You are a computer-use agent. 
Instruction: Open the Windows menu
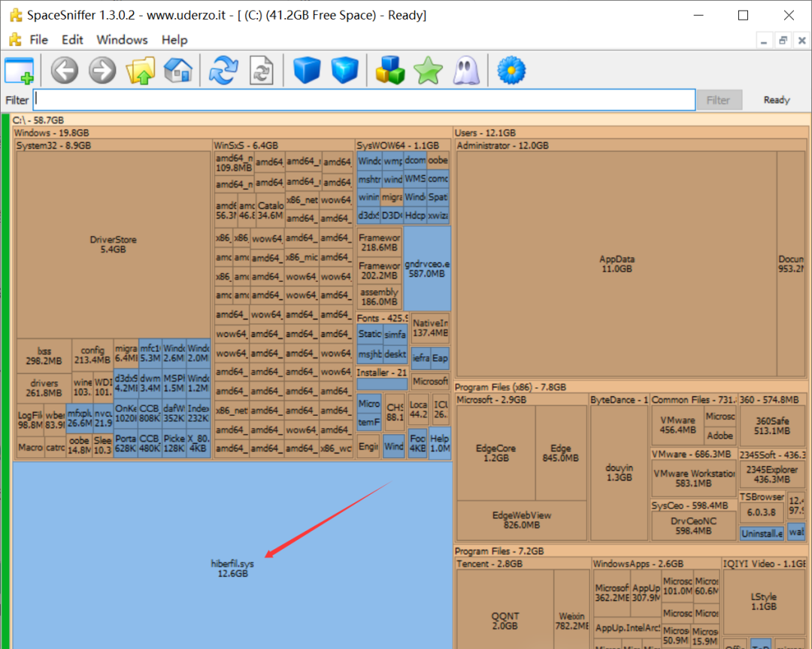coord(122,40)
